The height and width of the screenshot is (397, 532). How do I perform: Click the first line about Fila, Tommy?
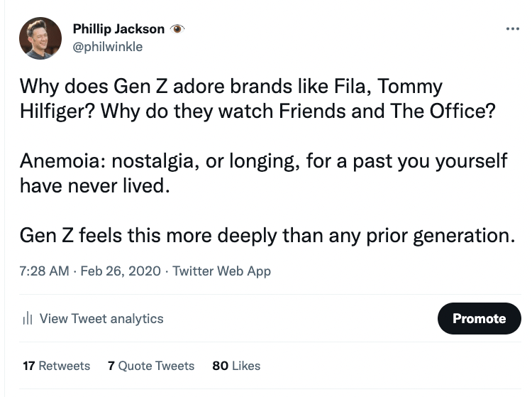pyautogui.click(x=231, y=86)
